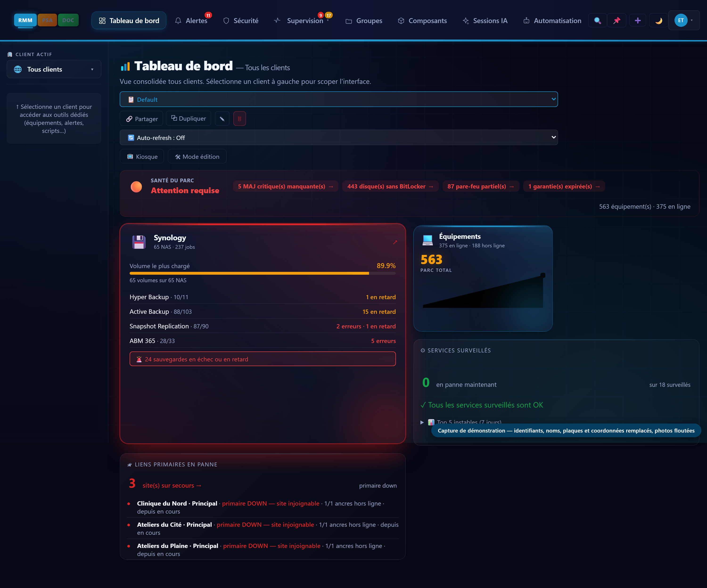Image resolution: width=707 pixels, height=588 pixels.
Task: Go to Composants
Action: coord(422,20)
